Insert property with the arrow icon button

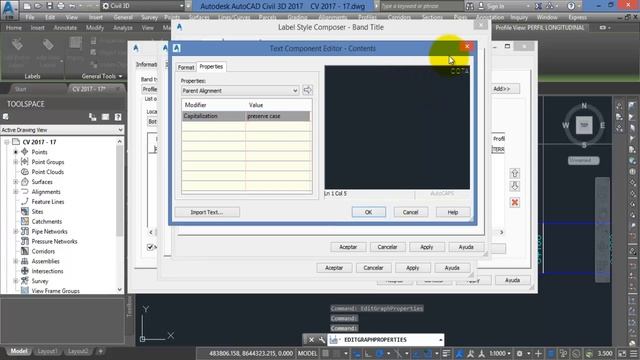pyautogui.click(x=307, y=90)
